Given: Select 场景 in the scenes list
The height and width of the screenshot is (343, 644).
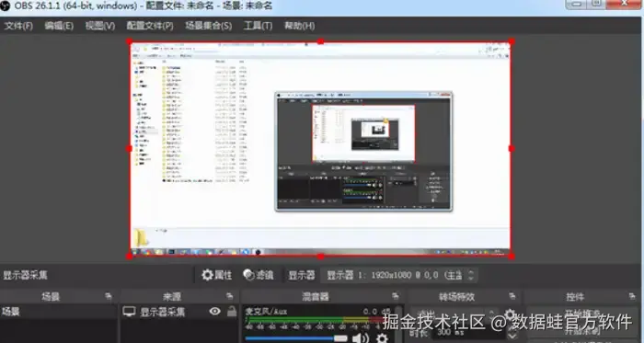Looking at the screenshot, I should [x=58, y=312].
